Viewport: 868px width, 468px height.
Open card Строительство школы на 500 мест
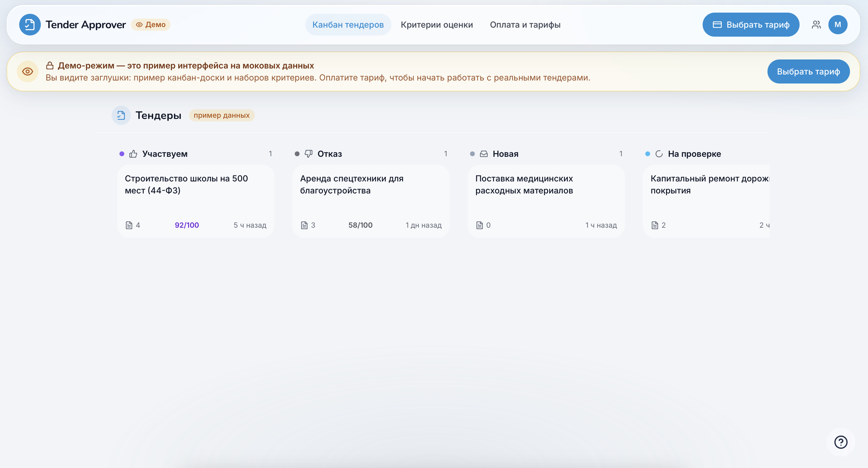coord(195,201)
